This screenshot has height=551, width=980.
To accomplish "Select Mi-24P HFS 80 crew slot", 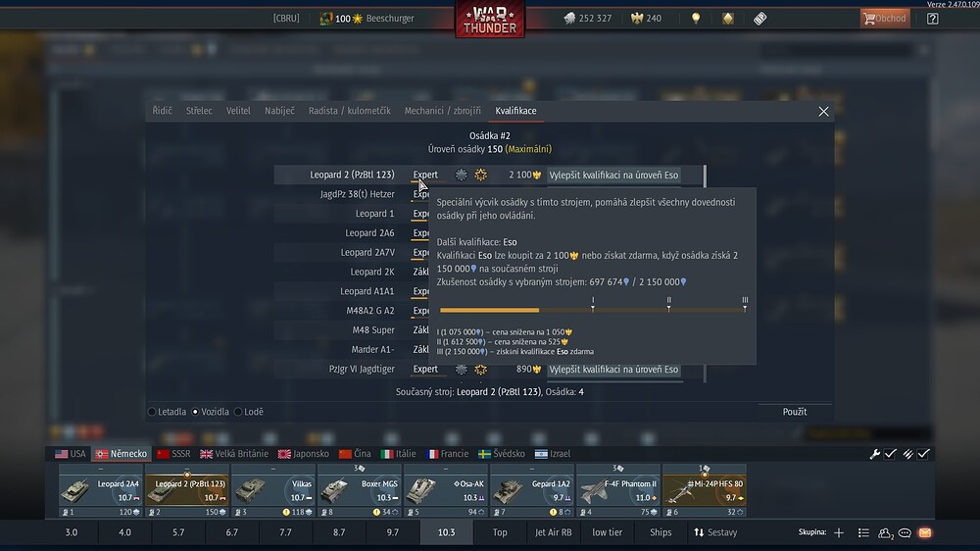I will point(705,490).
